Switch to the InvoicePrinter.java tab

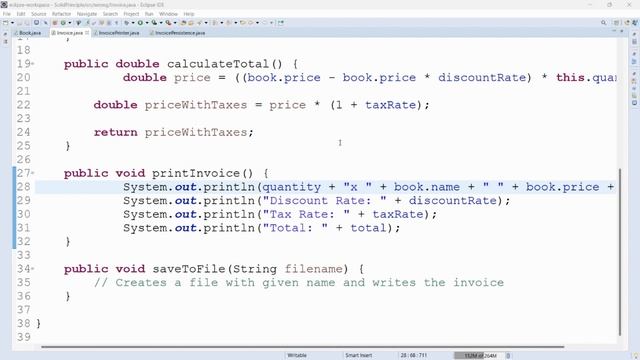click(116, 33)
